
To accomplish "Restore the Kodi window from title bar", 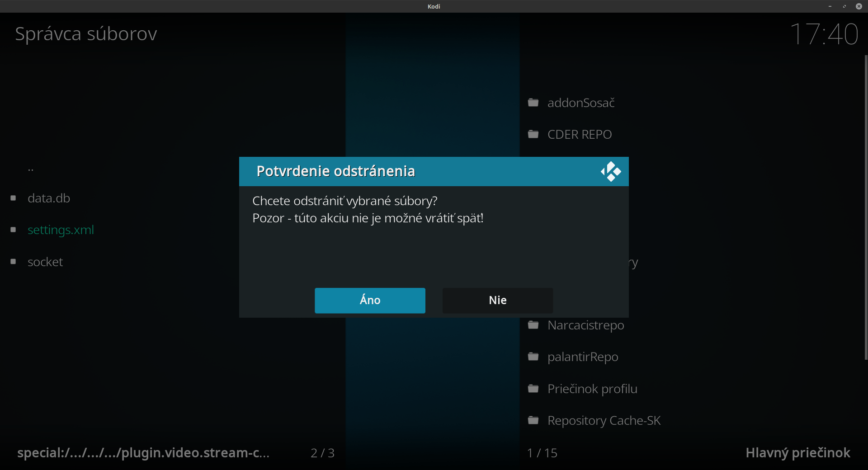I will coord(844,6).
